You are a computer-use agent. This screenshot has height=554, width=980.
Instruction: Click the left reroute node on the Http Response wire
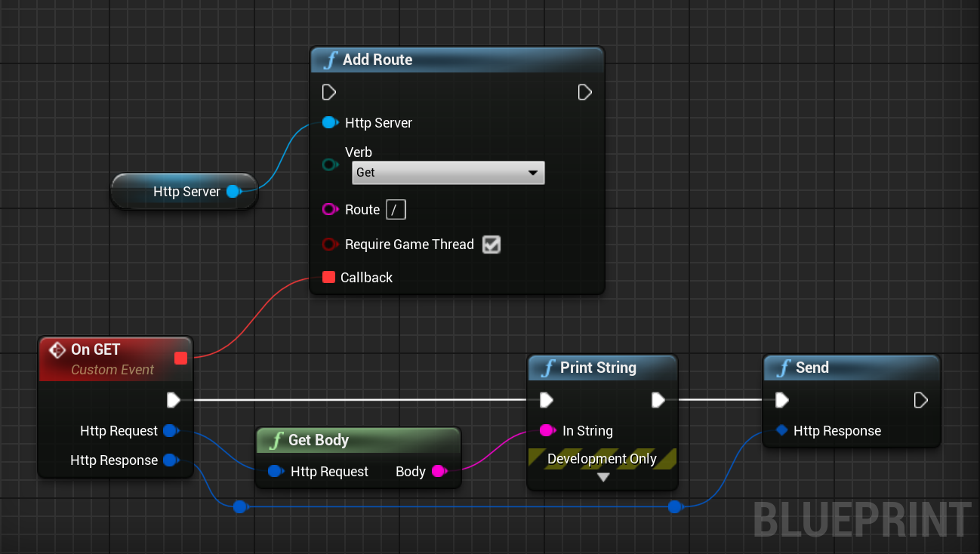pos(240,506)
